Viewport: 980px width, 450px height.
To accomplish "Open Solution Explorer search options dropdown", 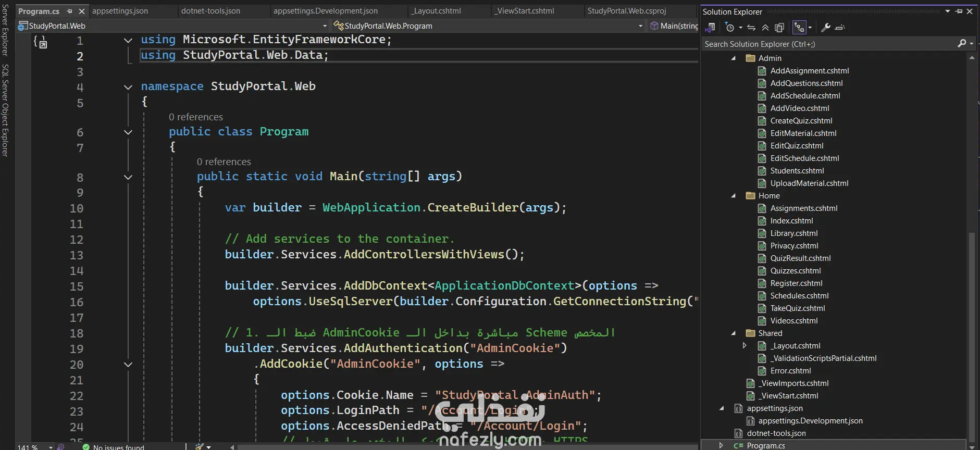I will [972, 44].
